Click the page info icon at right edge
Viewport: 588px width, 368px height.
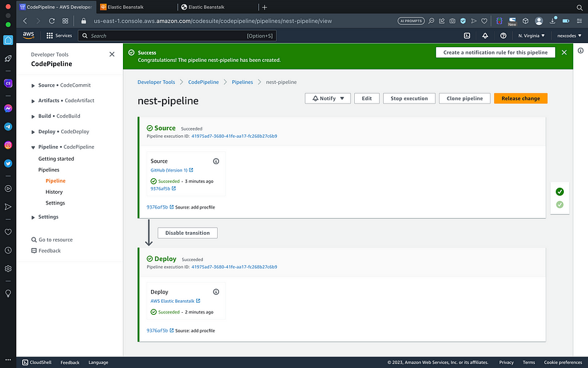tap(581, 50)
